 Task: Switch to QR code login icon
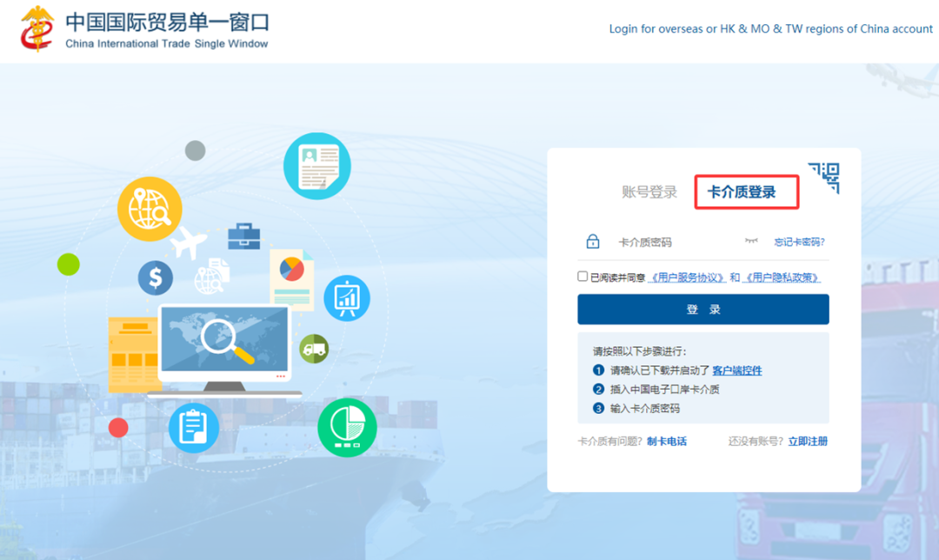pos(824,178)
